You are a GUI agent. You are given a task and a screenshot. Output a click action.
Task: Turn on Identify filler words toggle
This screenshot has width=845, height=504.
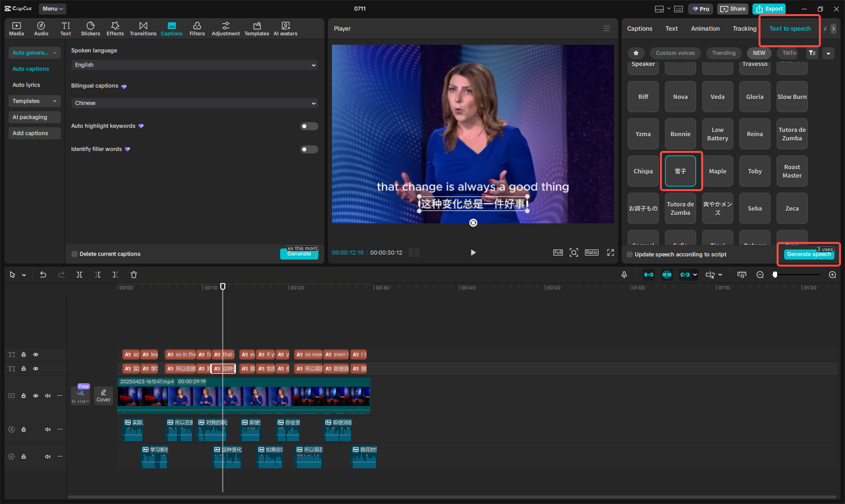(309, 149)
